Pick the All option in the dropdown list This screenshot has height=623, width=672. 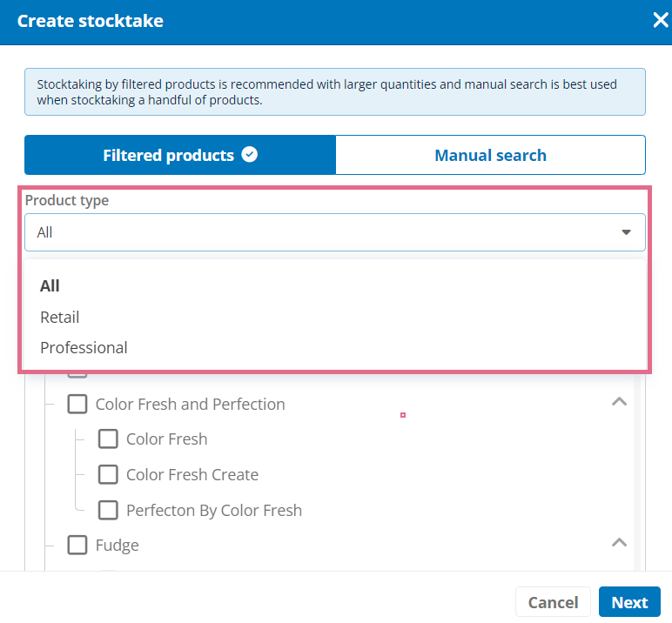50,285
